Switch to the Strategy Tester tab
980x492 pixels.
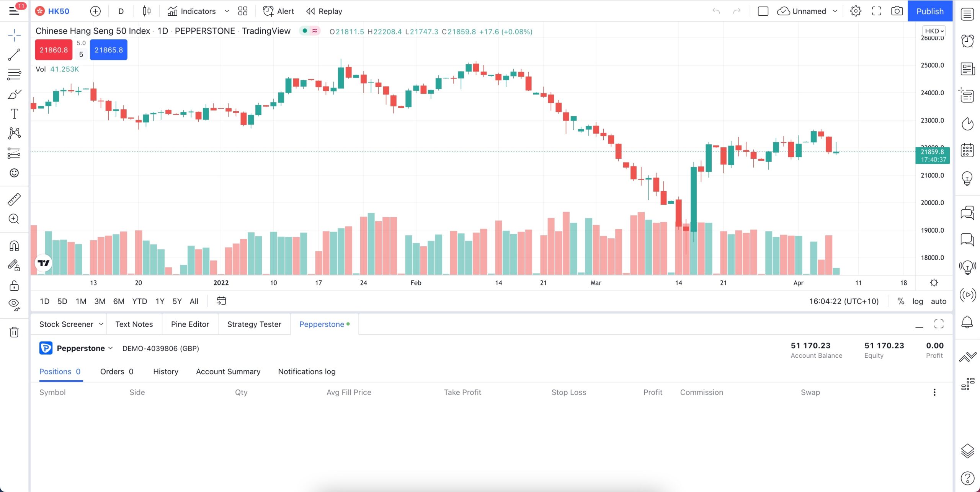254,324
